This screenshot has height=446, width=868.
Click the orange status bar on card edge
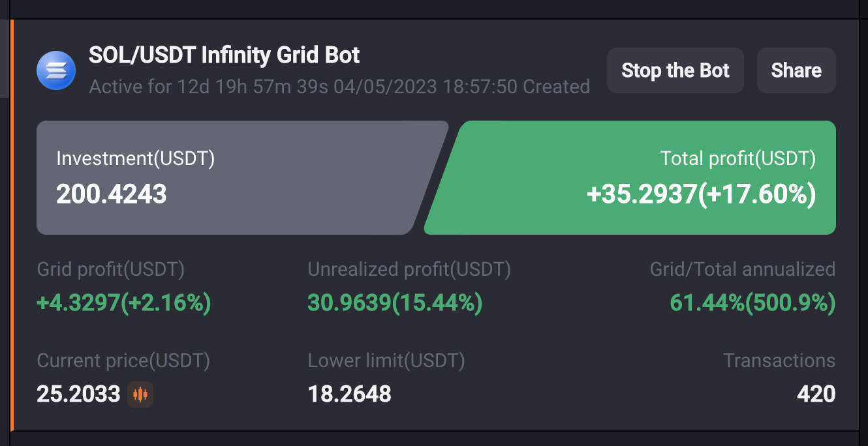[11, 225]
